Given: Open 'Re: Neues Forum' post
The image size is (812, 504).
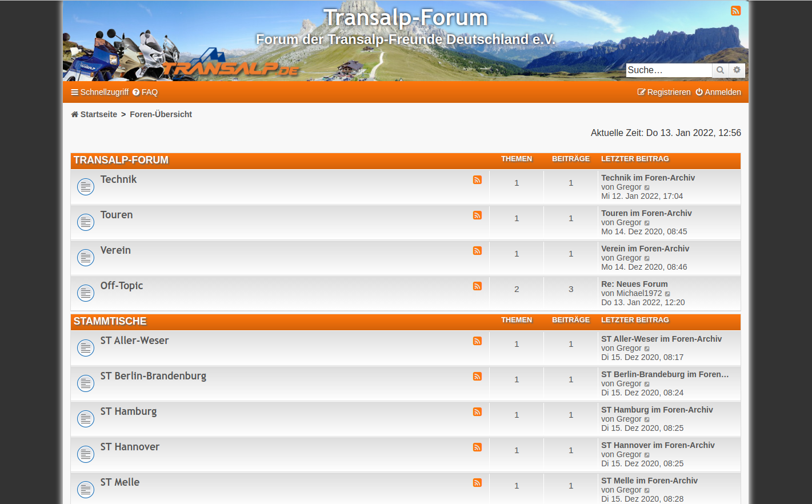Looking at the screenshot, I should 634,284.
